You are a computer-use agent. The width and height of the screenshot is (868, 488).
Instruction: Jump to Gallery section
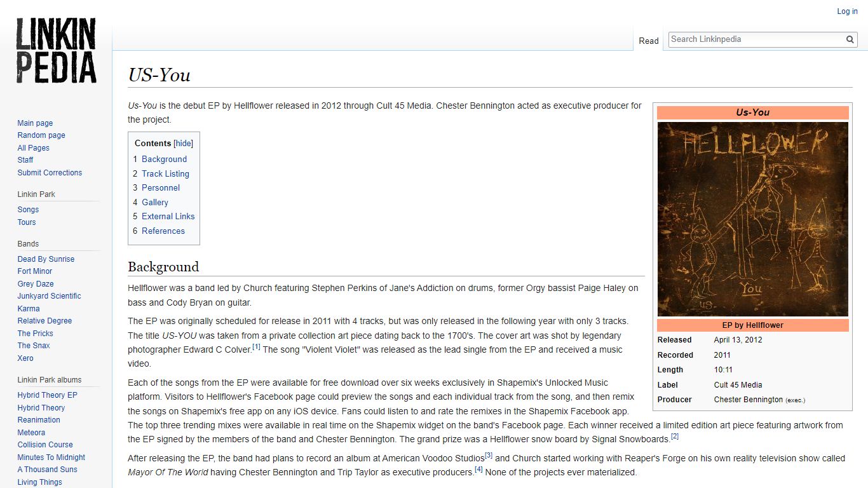click(x=155, y=202)
